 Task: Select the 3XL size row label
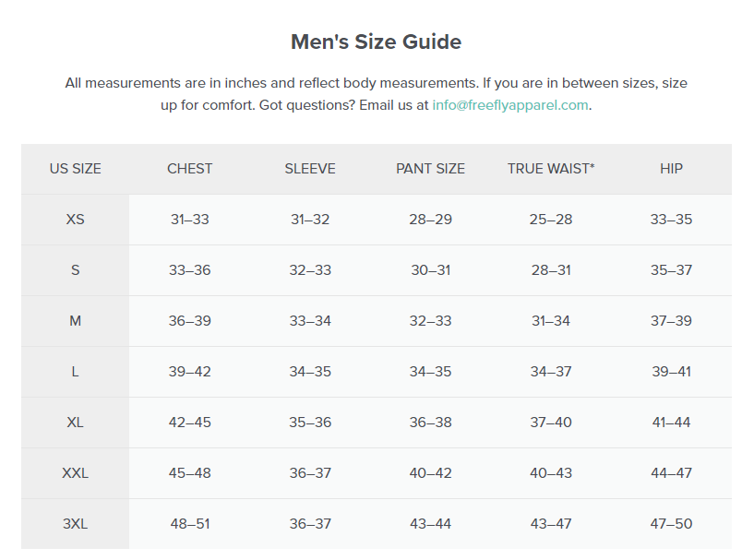pos(76,524)
